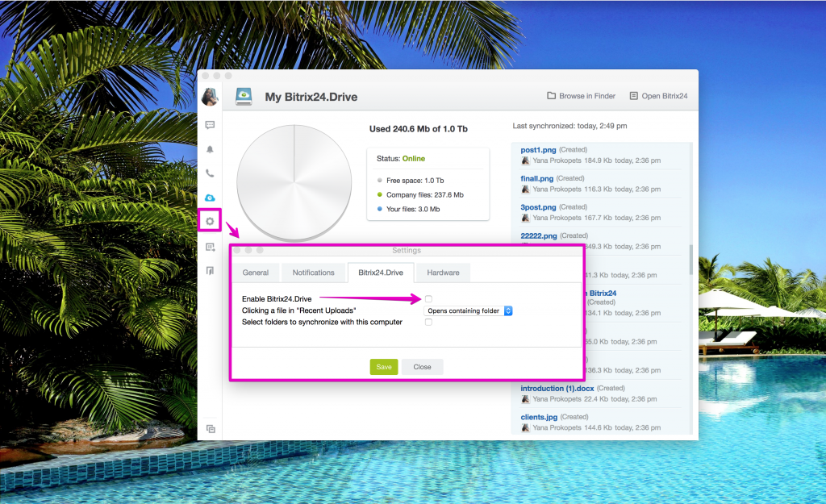Click the 'Used 240.6 Mb of 1.0 Tb' text
Viewport: 826px width, 504px height.
pyautogui.click(x=419, y=129)
